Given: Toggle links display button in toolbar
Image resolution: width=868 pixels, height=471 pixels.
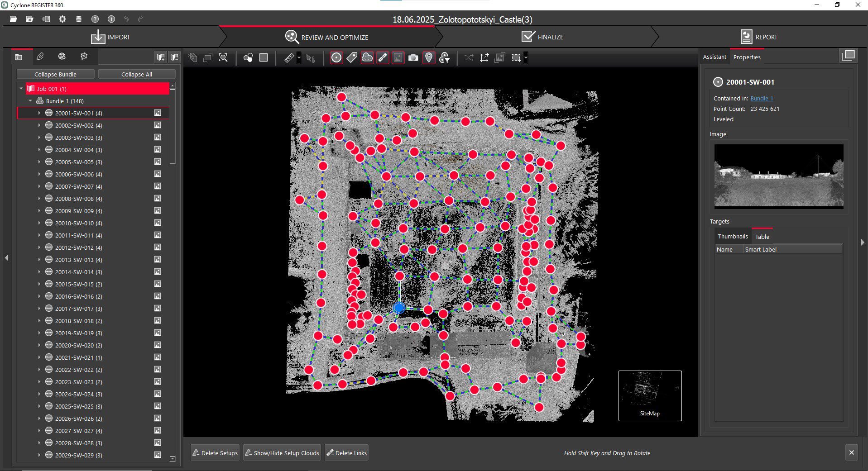Looking at the screenshot, I should coord(383,57).
